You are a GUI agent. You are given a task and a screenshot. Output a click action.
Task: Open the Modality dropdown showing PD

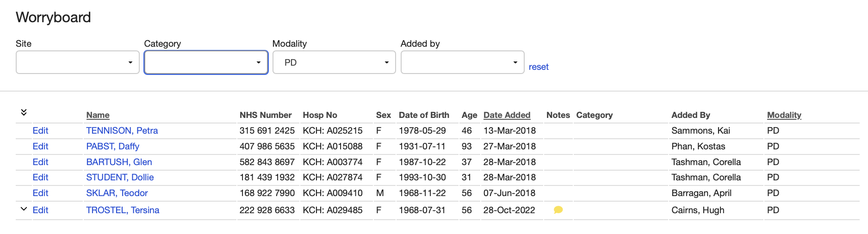(x=334, y=62)
